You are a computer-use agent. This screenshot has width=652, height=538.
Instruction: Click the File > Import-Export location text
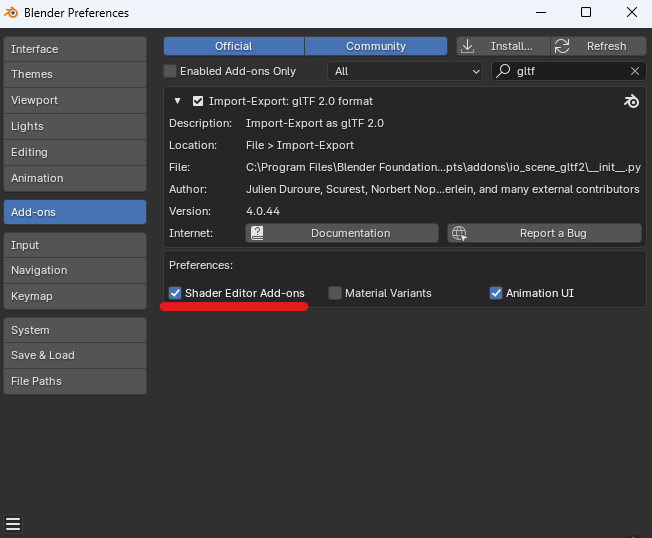pyautogui.click(x=300, y=146)
